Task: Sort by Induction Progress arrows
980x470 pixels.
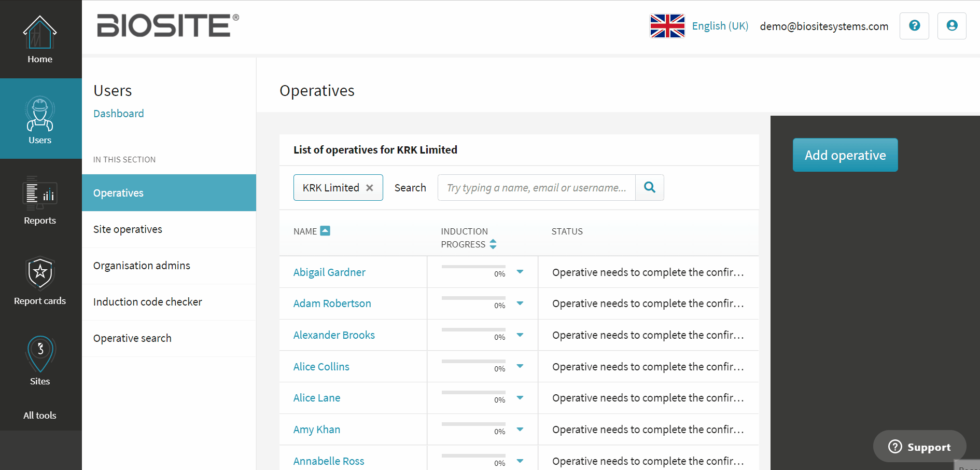Action: (493, 244)
